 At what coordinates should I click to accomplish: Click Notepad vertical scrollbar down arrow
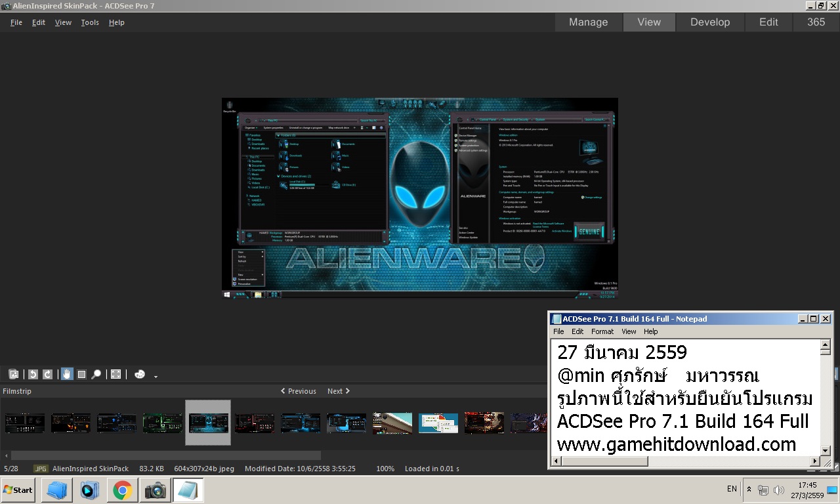(x=826, y=450)
